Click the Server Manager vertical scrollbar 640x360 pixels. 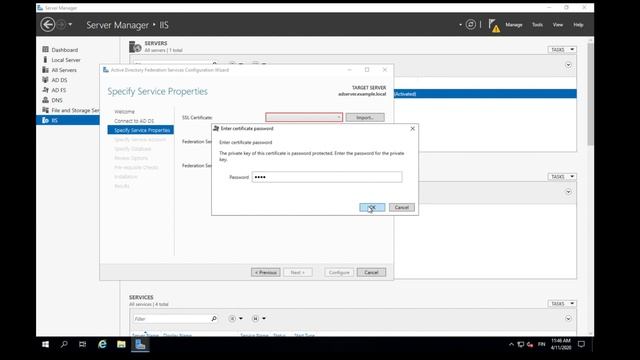[x=591, y=94]
